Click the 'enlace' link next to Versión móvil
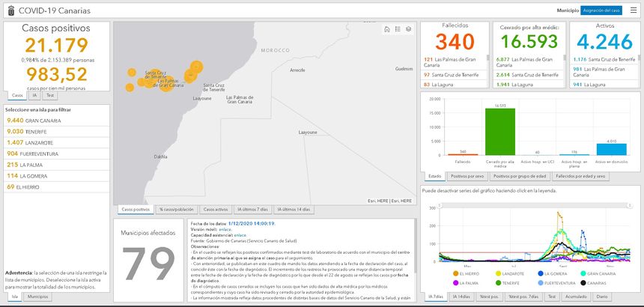The width and height of the screenshot is (644, 307). tap(224, 228)
